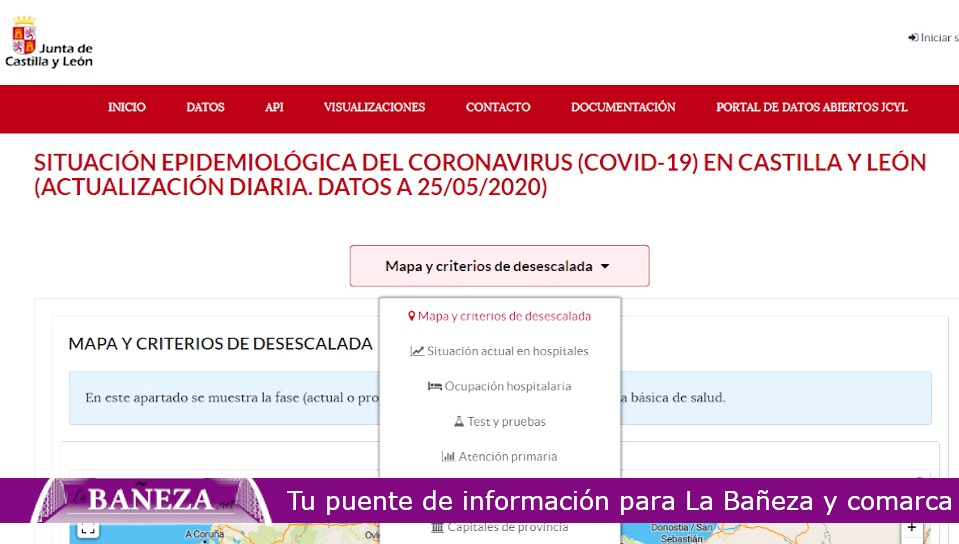Click the map fullscreen icon

87,529
